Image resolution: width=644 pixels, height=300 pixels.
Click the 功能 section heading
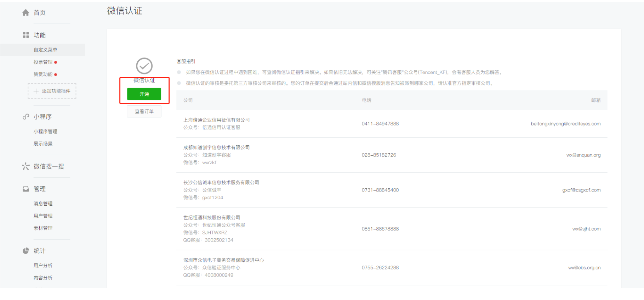pyautogui.click(x=40, y=35)
